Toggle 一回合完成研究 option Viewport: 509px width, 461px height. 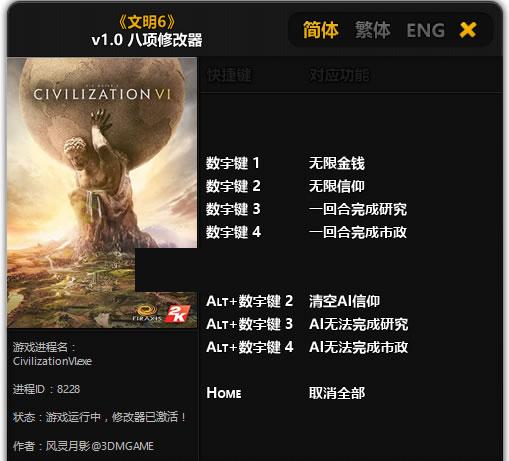358,209
